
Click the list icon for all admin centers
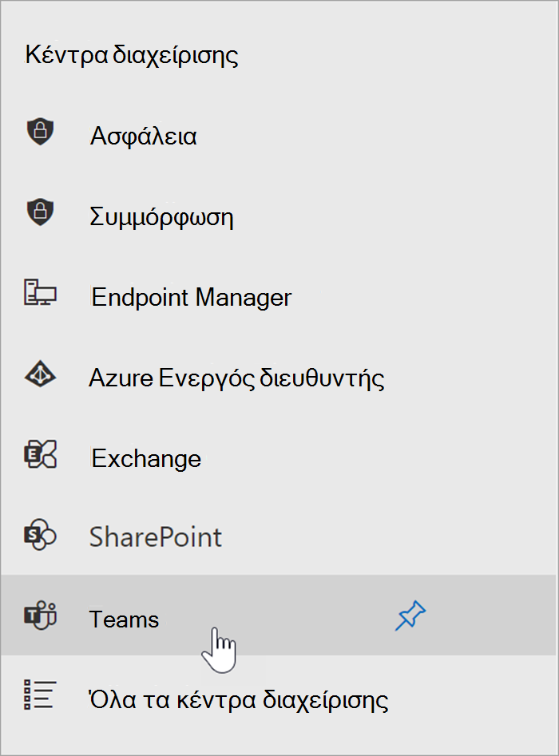click(x=40, y=695)
